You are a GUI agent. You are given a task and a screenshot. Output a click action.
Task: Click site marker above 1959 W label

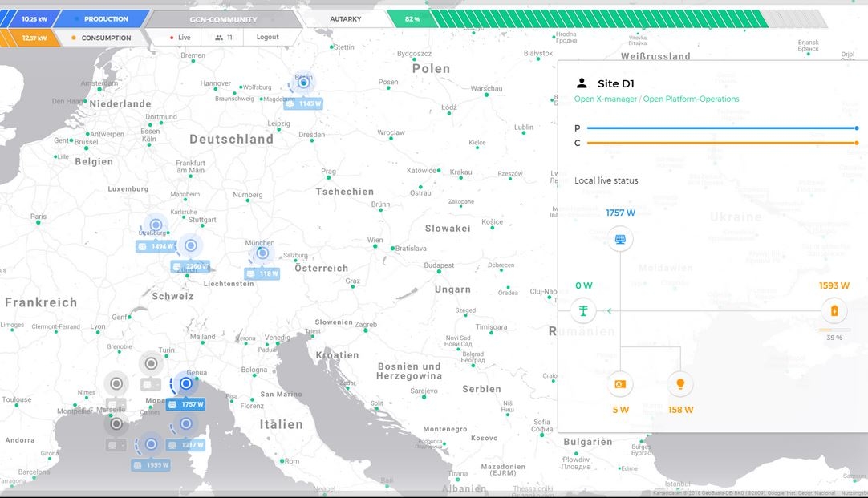point(151,443)
